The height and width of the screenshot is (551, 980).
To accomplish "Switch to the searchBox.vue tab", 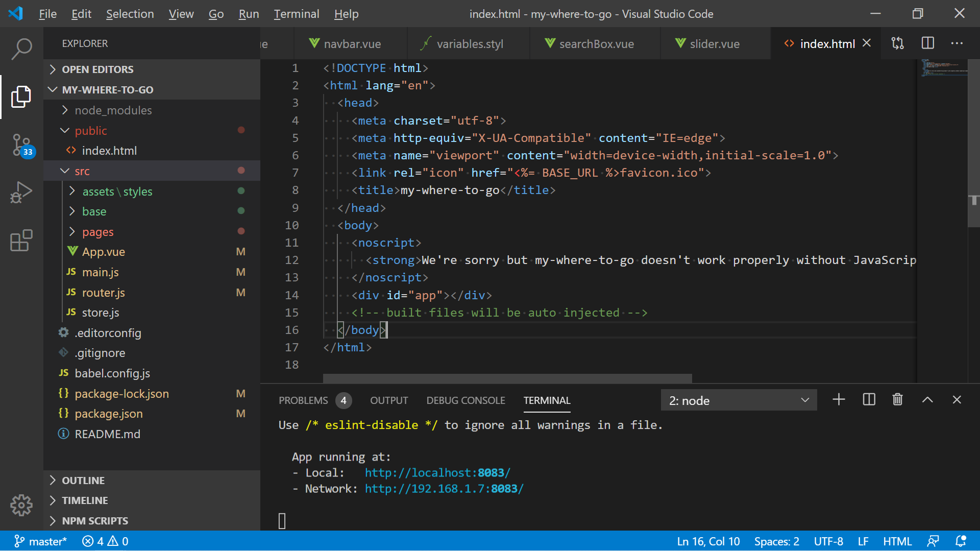I will point(595,44).
